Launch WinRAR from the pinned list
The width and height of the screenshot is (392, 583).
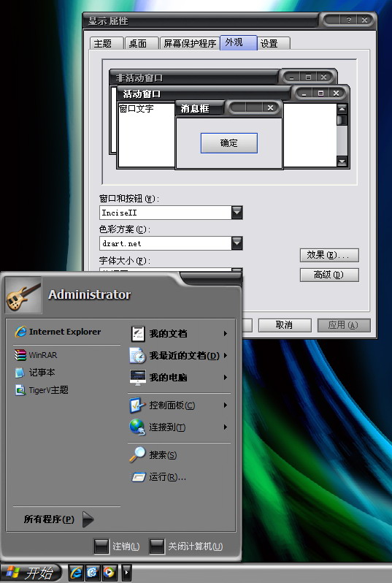click(x=36, y=355)
